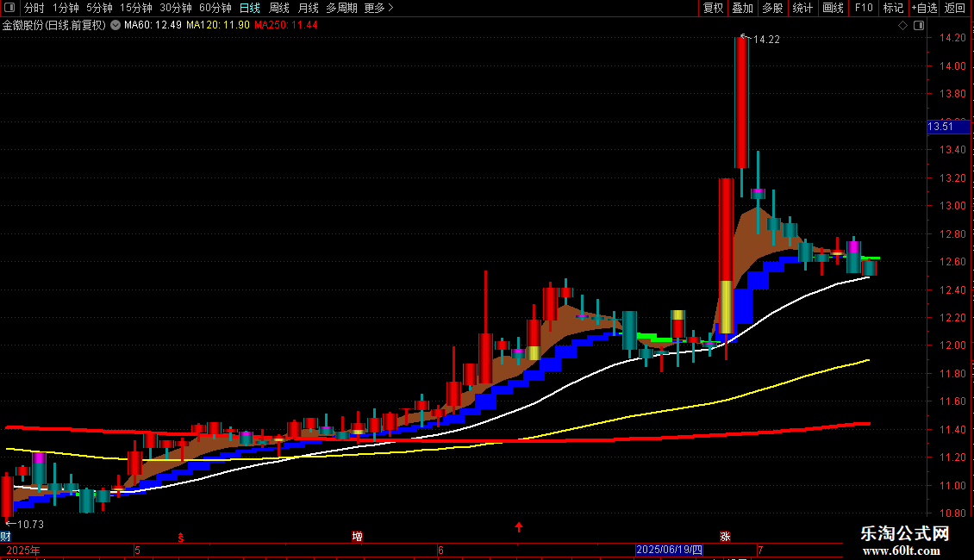Select the 15分钟 period tab

coord(136,8)
